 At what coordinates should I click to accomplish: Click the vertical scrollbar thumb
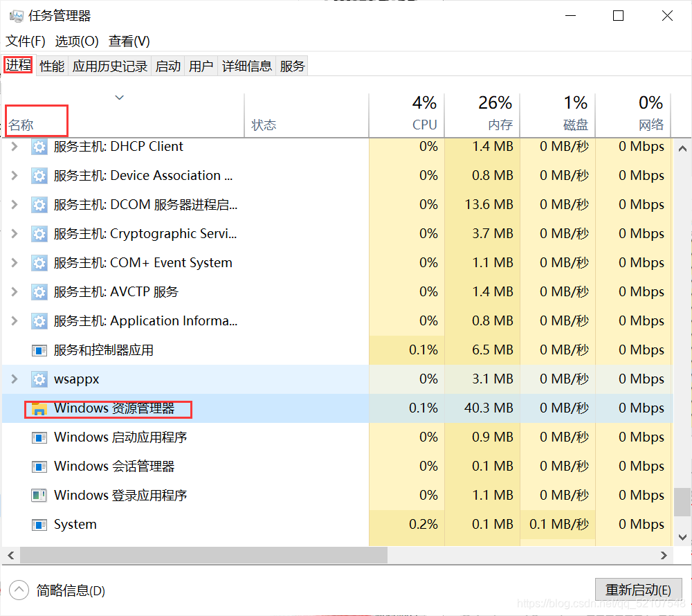[x=682, y=502]
